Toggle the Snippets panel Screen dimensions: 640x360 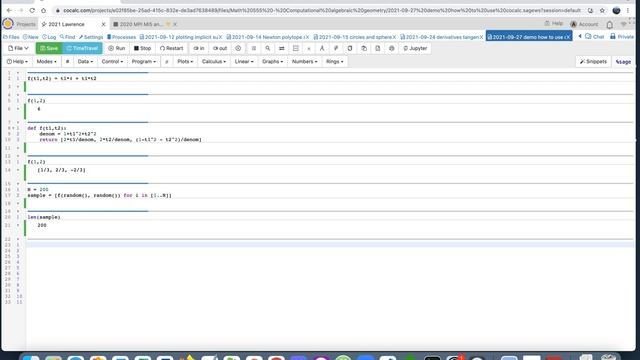click(x=593, y=62)
